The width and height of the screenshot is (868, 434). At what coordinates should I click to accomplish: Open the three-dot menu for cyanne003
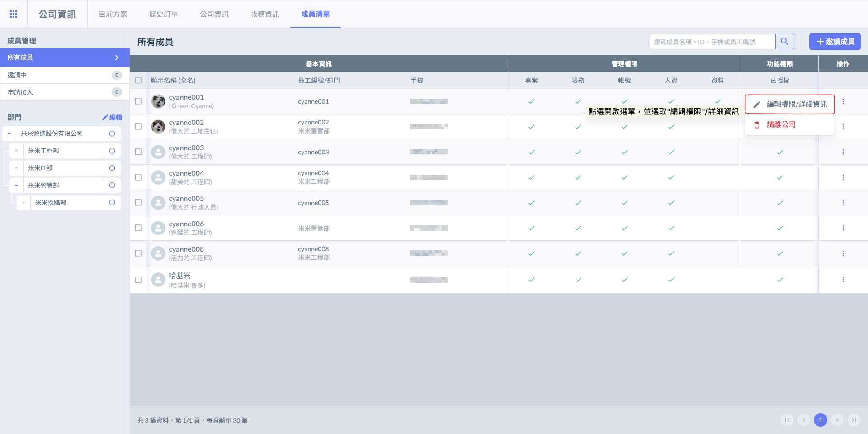[843, 152]
